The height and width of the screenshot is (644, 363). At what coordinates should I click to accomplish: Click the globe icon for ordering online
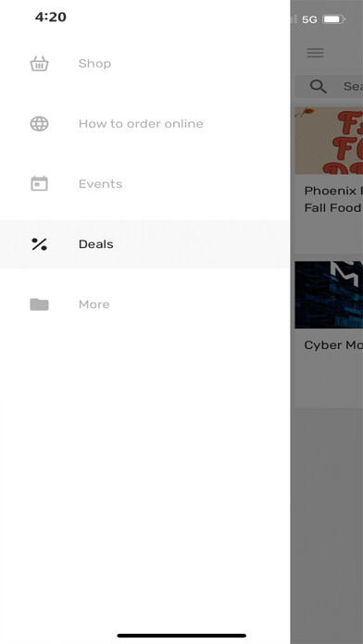(39, 124)
